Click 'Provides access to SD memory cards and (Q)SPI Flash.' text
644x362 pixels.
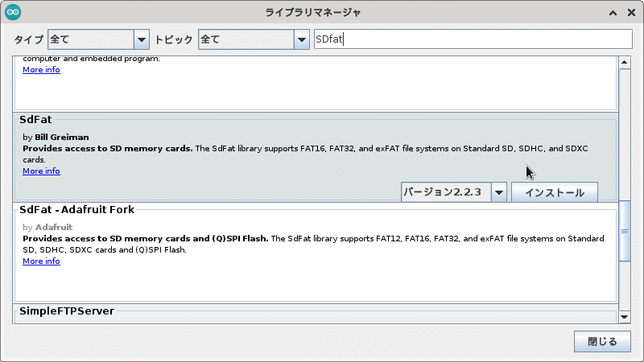(146, 238)
